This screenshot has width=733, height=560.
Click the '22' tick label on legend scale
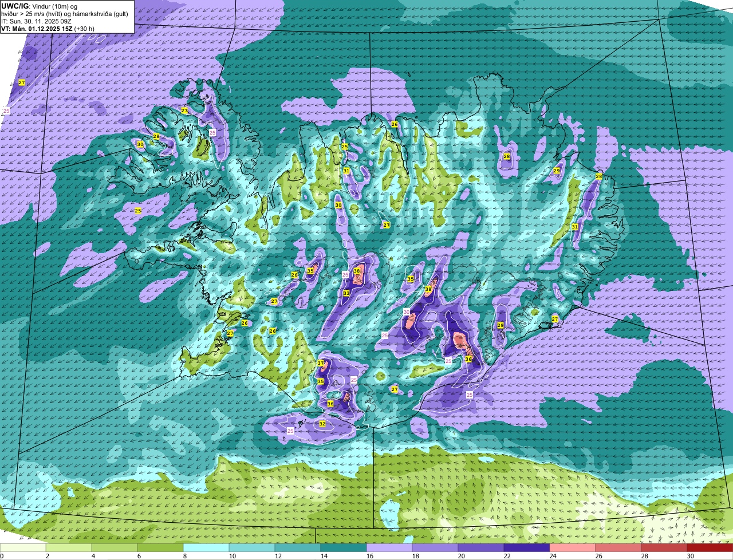tap(507, 556)
